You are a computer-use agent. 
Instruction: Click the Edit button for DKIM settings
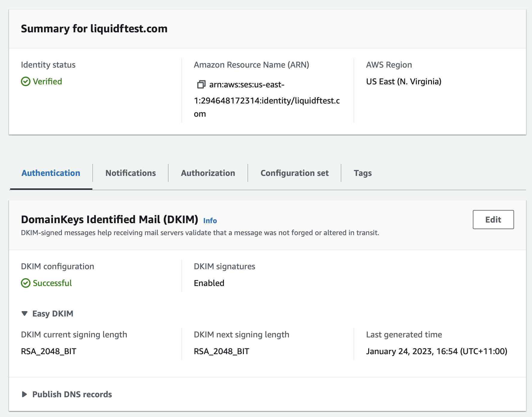tap(493, 219)
